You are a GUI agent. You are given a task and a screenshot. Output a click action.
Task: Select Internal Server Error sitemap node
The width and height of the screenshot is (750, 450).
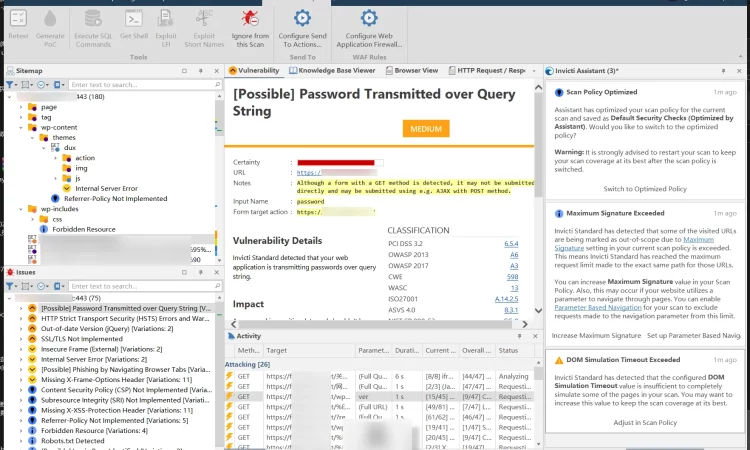(106, 188)
